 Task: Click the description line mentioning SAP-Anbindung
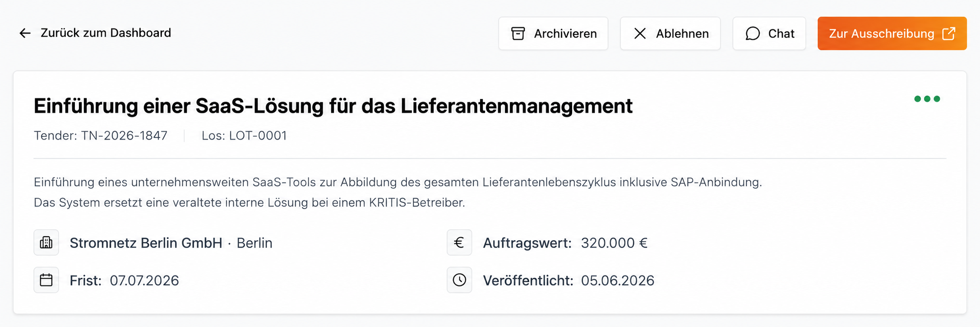point(398,182)
